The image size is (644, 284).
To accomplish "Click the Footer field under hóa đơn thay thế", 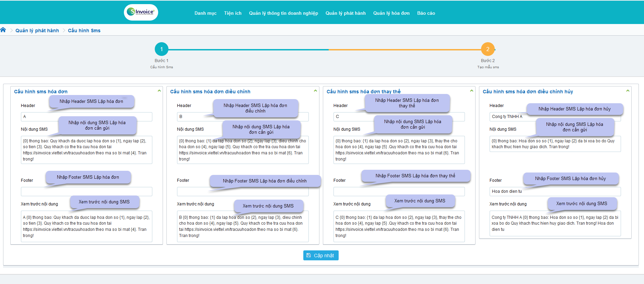I will 399,192.
